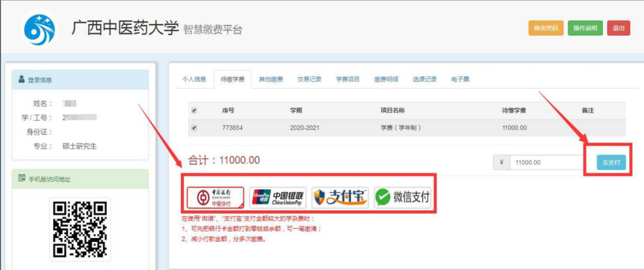644x270 pixels.
Task: Switch to the 其他缴费 tab
Action: coord(271,79)
